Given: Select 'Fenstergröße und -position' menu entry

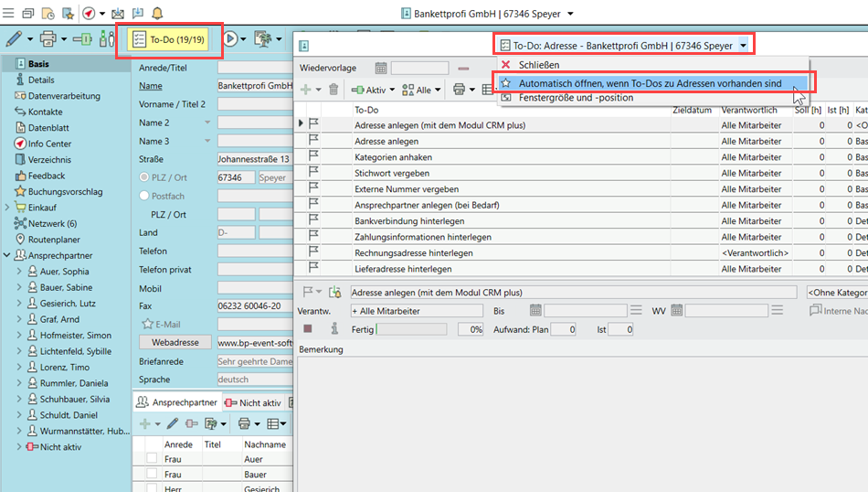Looking at the screenshot, I should point(576,98).
